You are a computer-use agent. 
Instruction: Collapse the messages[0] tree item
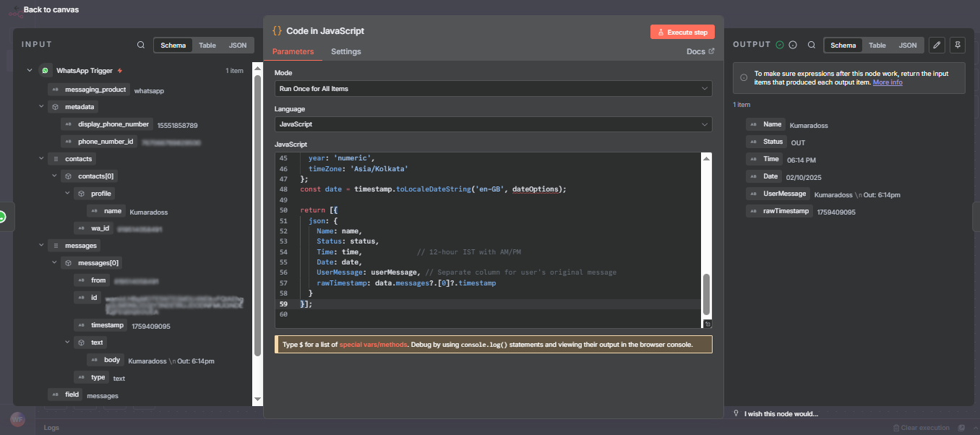(54, 262)
